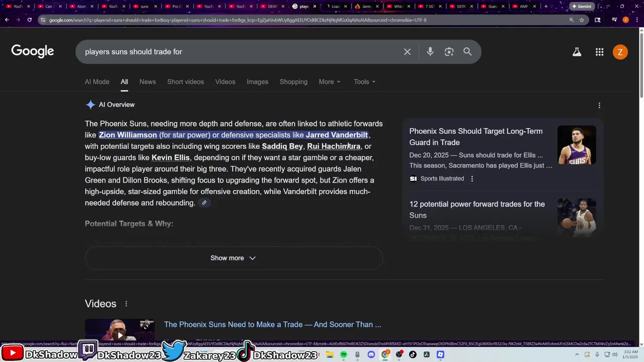Select the All results tab
644x362 pixels.
click(x=124, y=81)
